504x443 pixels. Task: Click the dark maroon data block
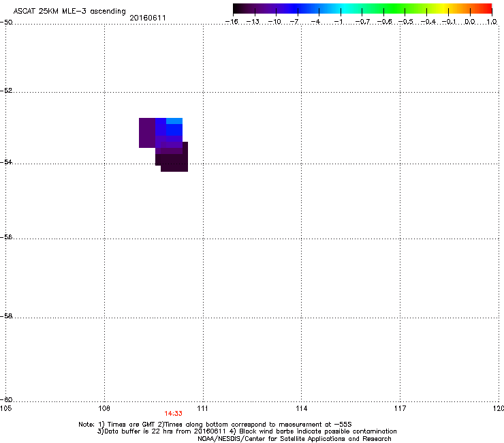174,162
